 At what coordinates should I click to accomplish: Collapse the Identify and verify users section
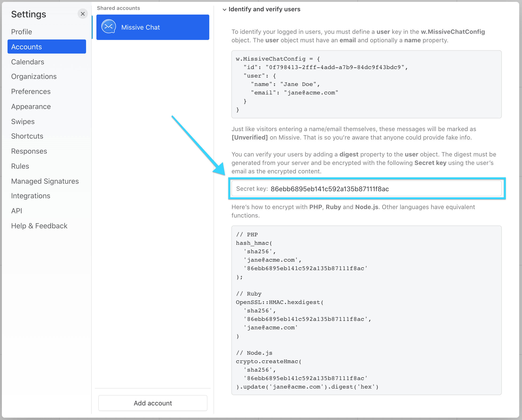coord(225,9)
